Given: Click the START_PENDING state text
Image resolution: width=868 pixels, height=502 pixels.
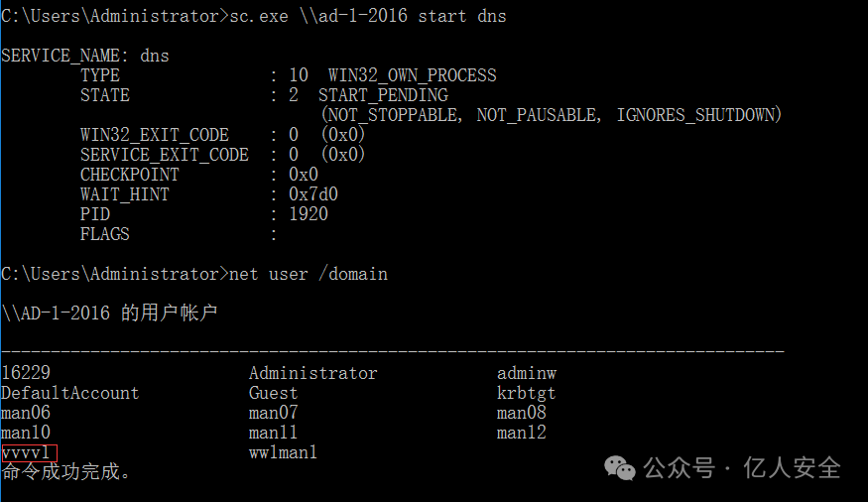Looking at the screenshot, I should click(383, 95).
